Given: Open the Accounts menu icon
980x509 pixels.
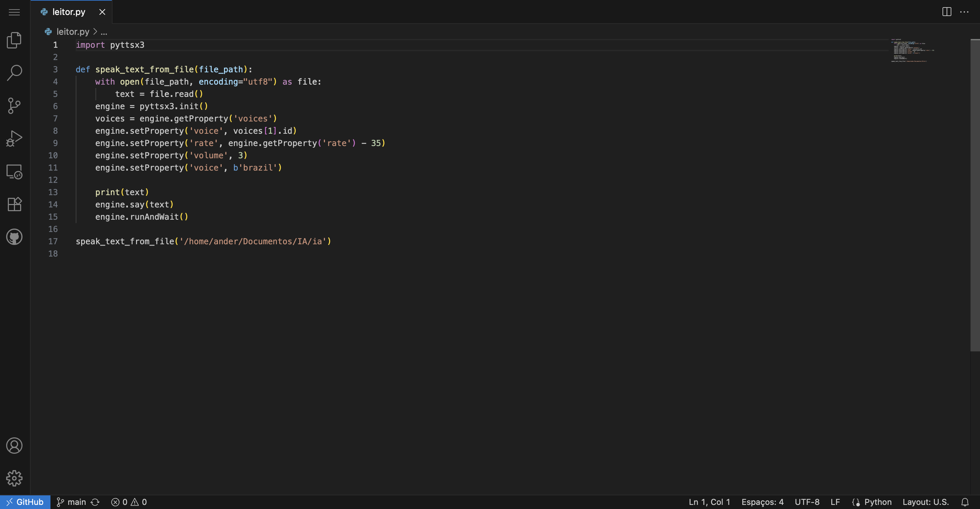Looking at the screenshot, I should pos(14,446).
